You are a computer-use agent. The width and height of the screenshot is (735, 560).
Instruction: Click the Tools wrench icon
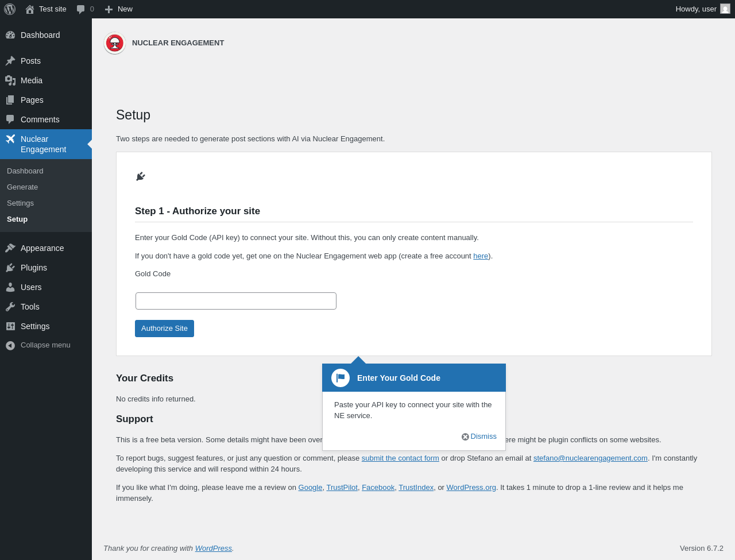click(10, 307)
